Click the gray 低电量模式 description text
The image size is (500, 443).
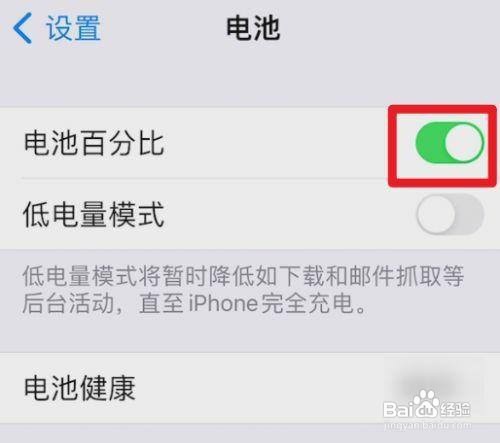(243, 290)
